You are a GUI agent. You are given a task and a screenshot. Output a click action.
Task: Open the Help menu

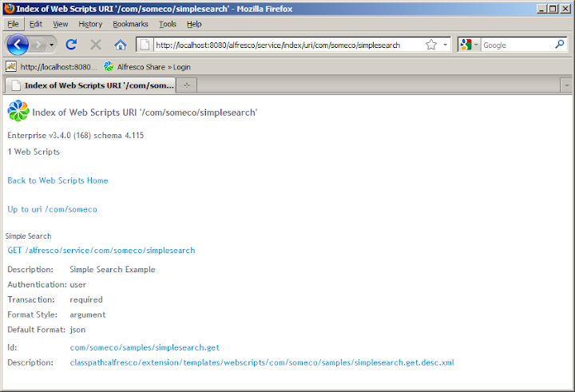click(194, 24)
